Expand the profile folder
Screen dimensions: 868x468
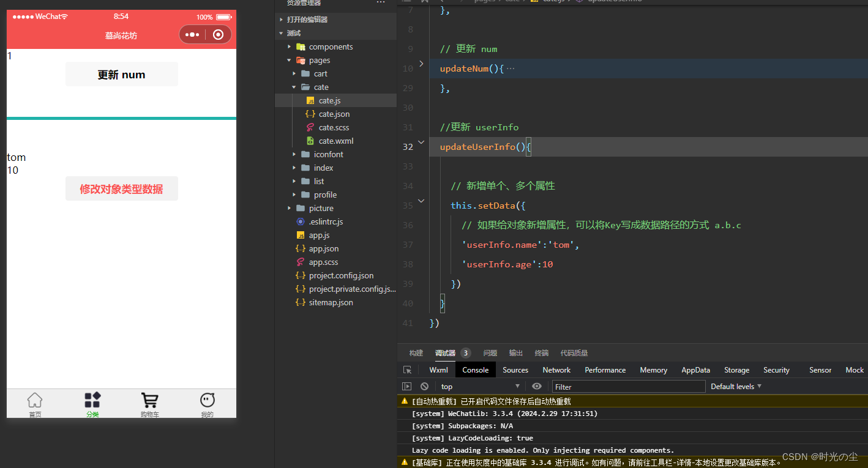(335, 195)
